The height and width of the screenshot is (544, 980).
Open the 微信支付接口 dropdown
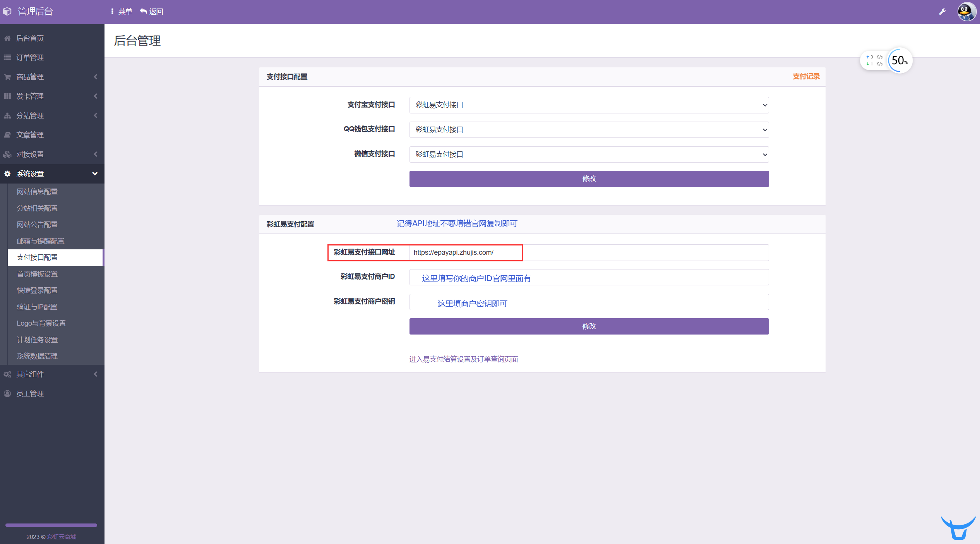pos(589,154)
